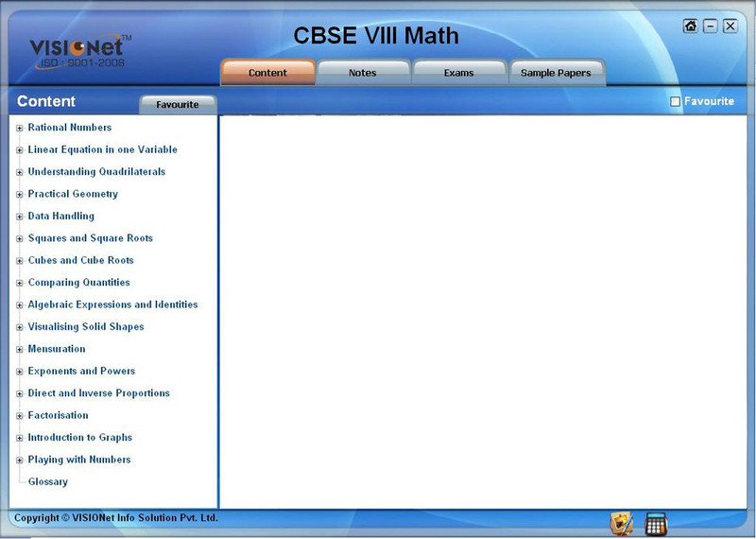Open the drawing notepad tool icon
This screenshot has width=756, height=539.
coord(622,523)
